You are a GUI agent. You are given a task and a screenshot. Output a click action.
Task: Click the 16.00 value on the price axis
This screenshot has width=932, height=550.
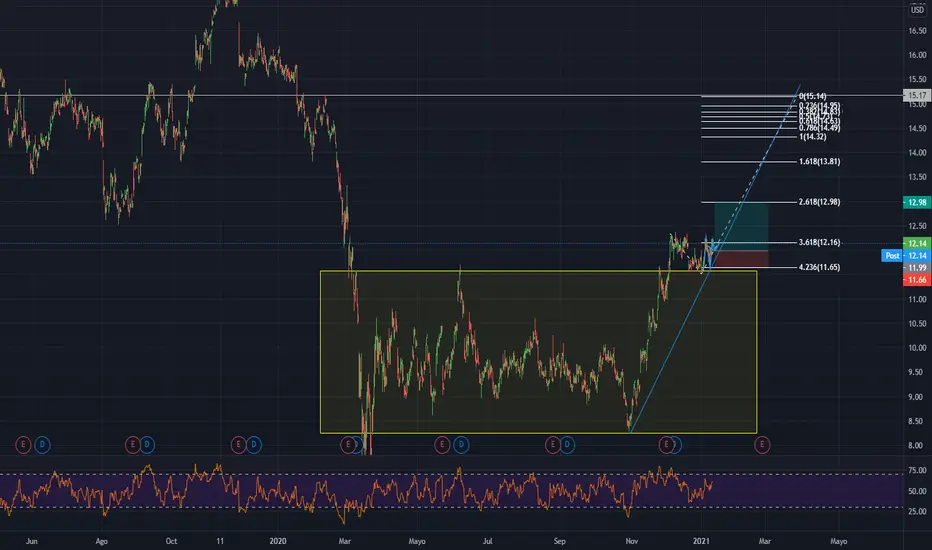(x=917, y=55)
